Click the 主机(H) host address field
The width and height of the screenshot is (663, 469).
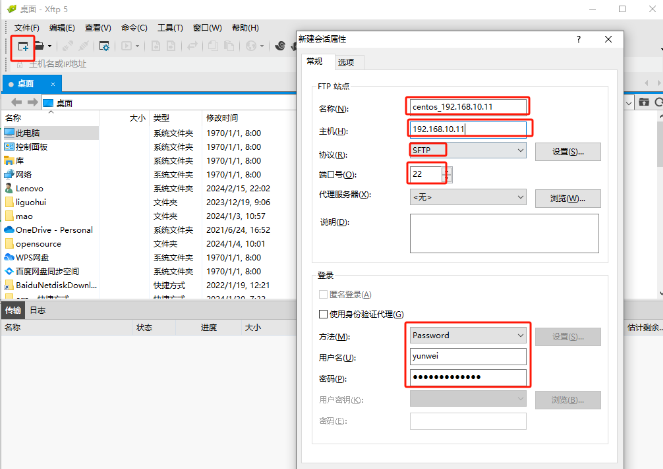point(468,129)
